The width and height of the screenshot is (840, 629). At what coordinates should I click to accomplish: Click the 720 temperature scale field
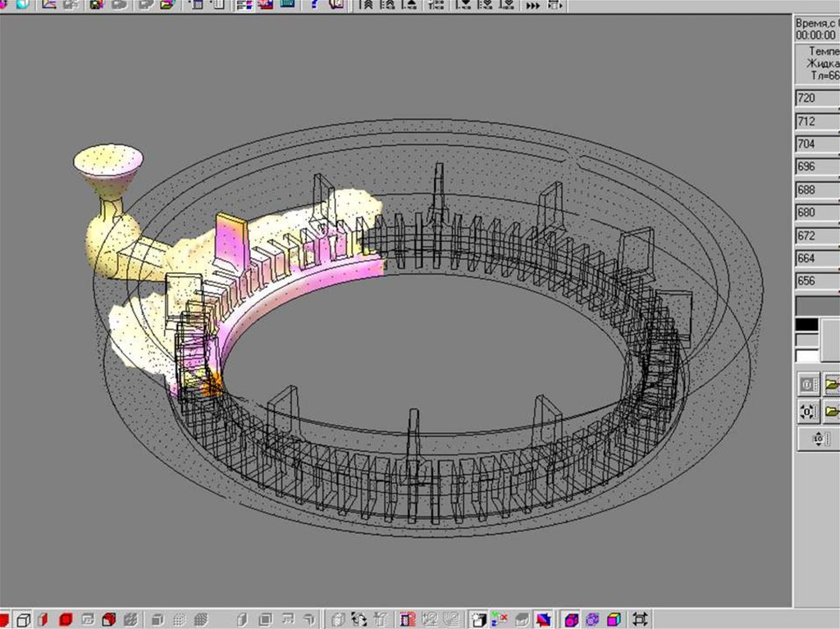click(x=817, y=98)
